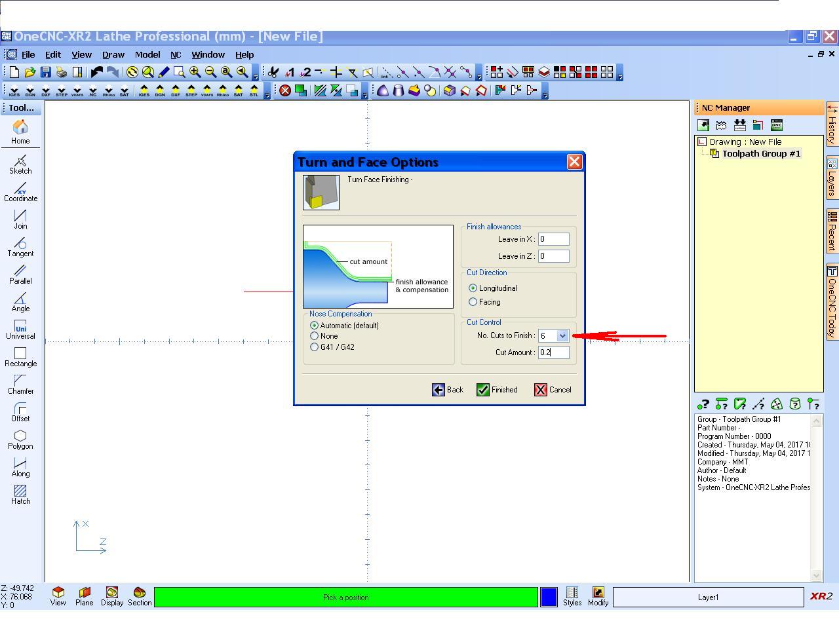
Task: Open the OneCNC Today side tab
Action: point(832,301)
